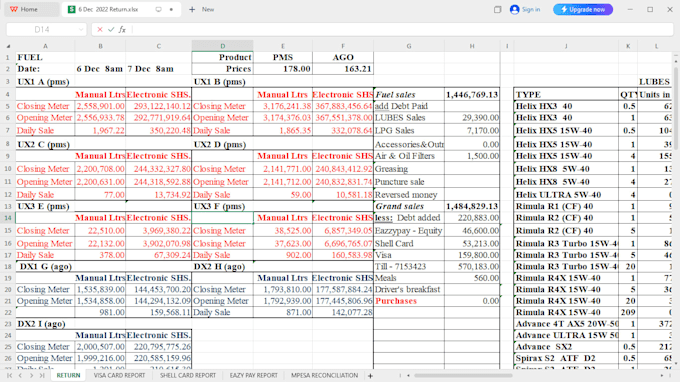680x382 pixels.
Task: Open the EAZY PAY REPORT sheet tab
Action: click(254, 375)
